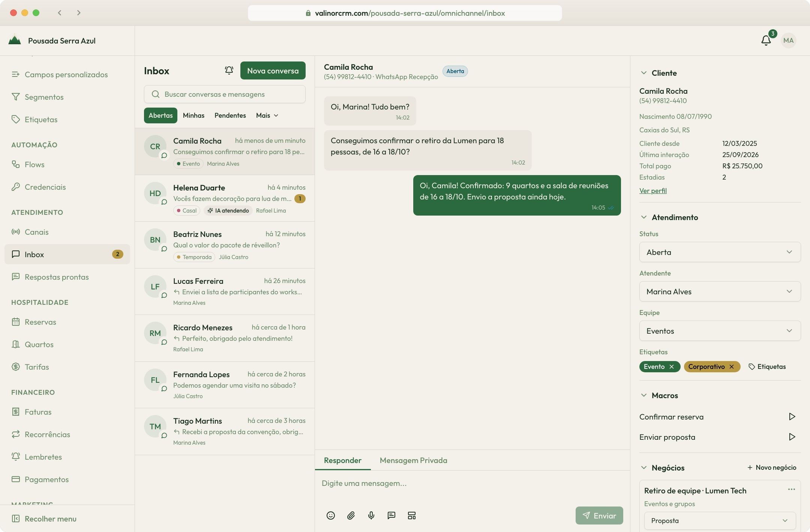Viewport: 810px width, 532px height.
Task: Open the Ver perfil link
Action: (x=653, y=190)
